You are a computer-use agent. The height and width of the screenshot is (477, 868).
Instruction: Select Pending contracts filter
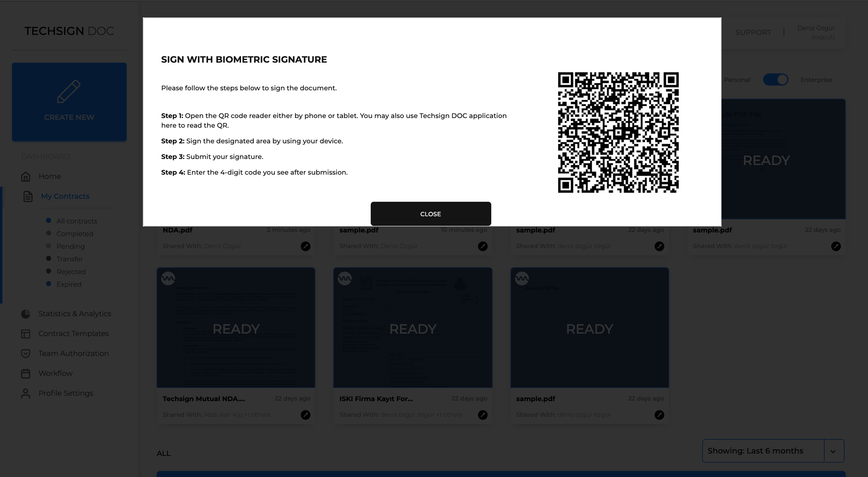click(71, 246)
